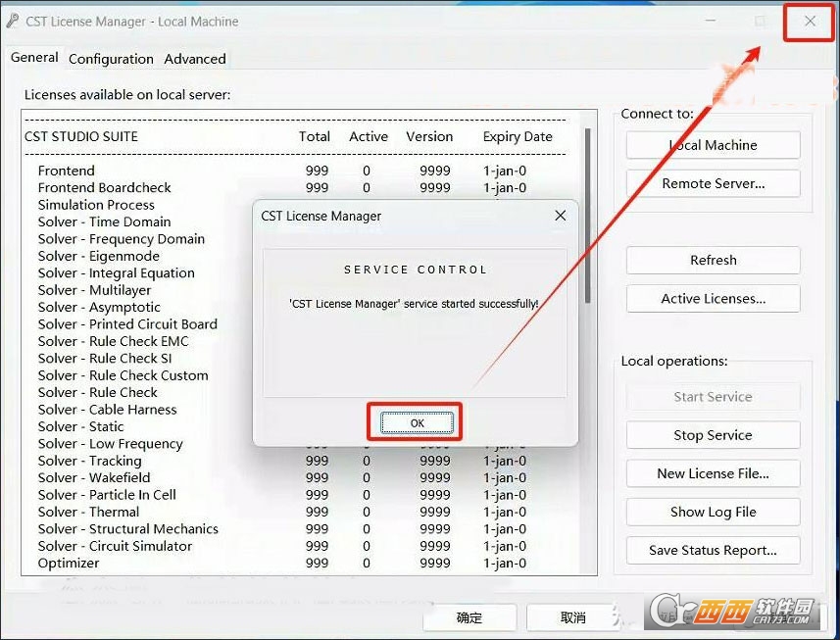Click OK in the Service Control dialog

[417, 423]
